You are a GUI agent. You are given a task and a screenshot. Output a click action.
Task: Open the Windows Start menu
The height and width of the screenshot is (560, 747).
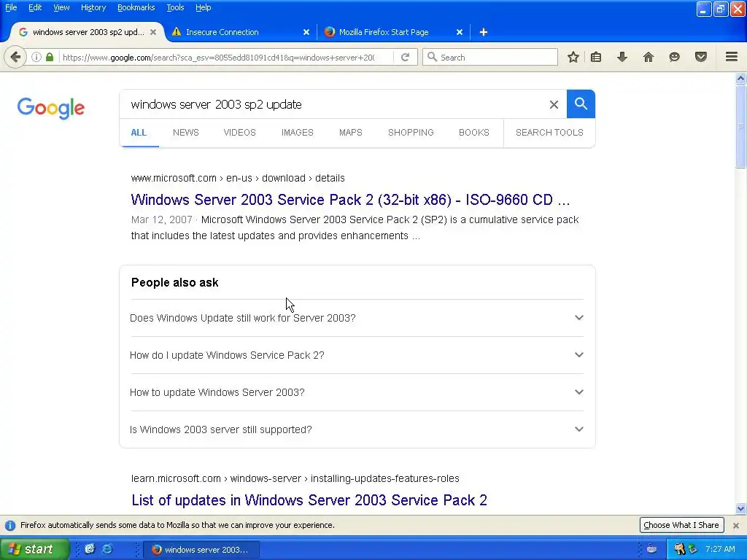pyautogui.click(x=34, y=549)
